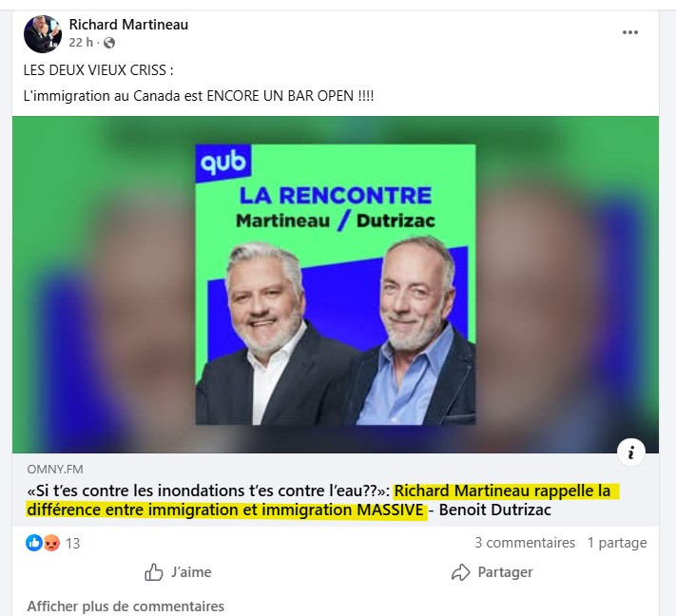Screen dimensions: 676x616
Task: Open the three-dot post options menu
Action: 629,32
